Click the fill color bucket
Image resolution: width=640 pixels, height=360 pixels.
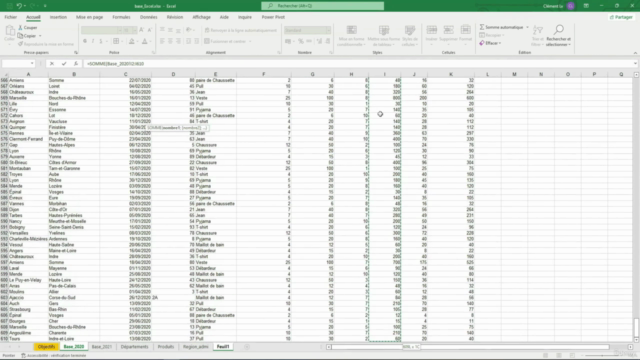[x=131, y=41]
